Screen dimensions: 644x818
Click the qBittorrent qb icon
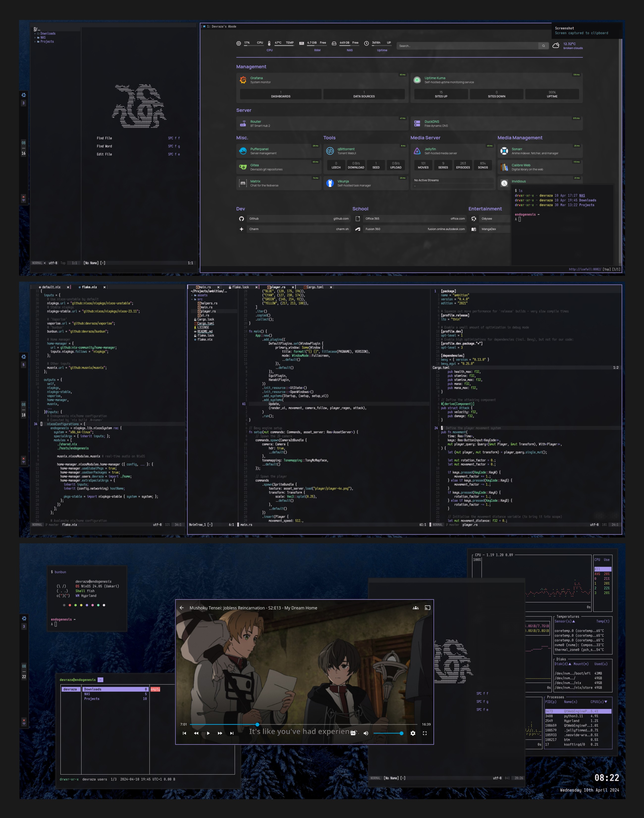[x=330, y=151]
